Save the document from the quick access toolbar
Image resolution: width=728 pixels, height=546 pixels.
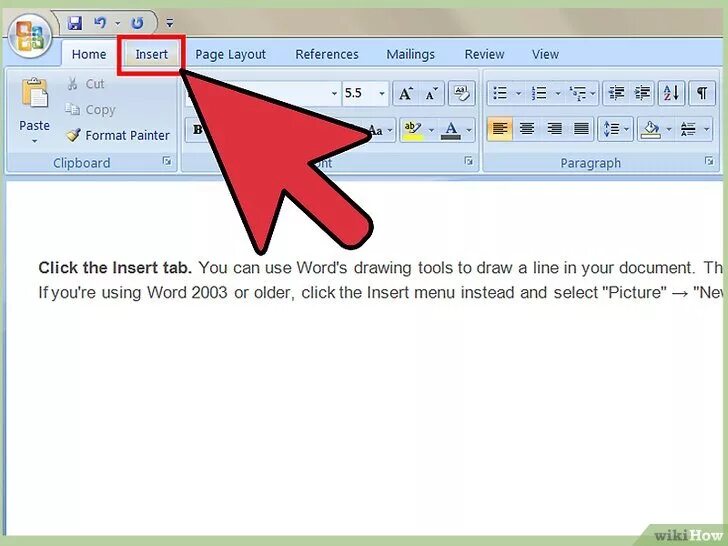(74, 23)
